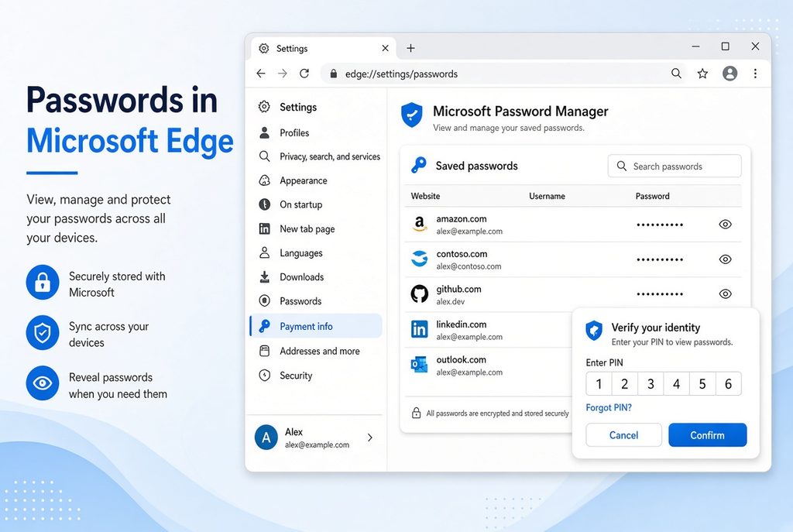This screenshot has height=532, width=793.
Task: Select the highlighted Payment info item
Action: [x=316, y=326]
